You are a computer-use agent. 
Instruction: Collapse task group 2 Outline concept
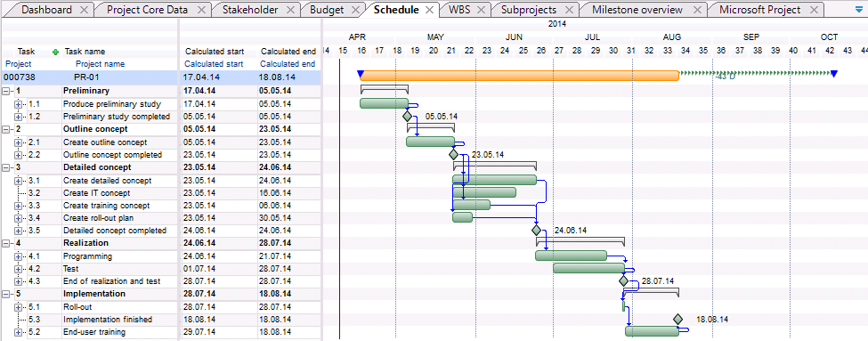pyautogui.click(x=6, y=129)
